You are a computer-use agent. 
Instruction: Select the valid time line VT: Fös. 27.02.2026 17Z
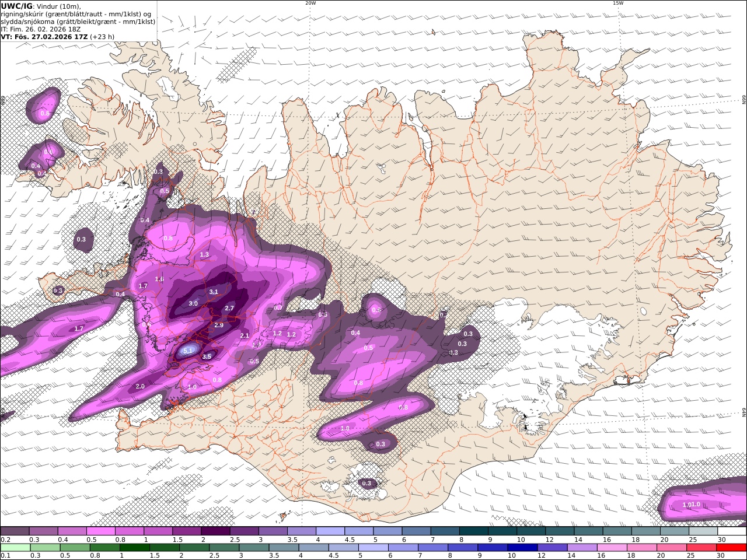pyautogui.click(x=44, y=36)
